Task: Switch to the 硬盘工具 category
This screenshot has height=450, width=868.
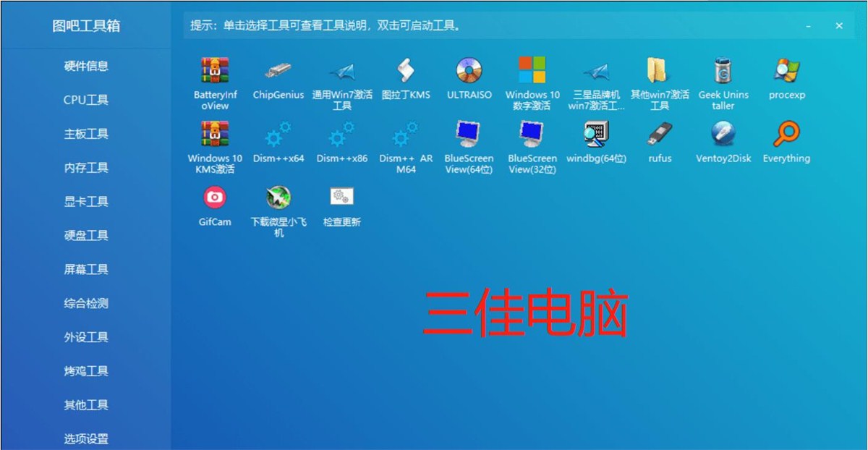Action: click(x=86, y=235)
